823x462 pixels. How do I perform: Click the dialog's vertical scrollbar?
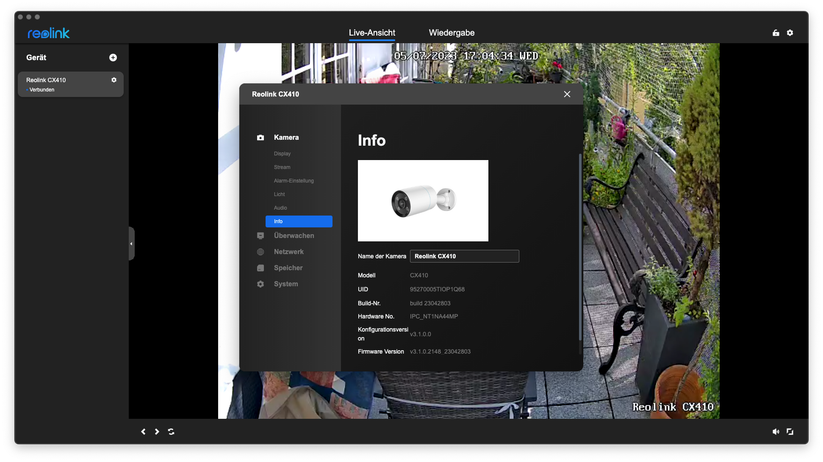580,247
